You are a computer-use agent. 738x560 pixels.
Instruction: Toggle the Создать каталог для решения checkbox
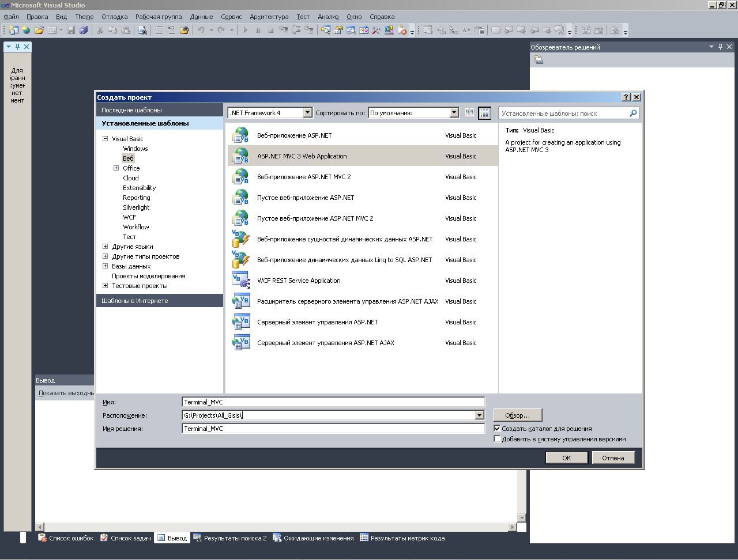(497, 429)
